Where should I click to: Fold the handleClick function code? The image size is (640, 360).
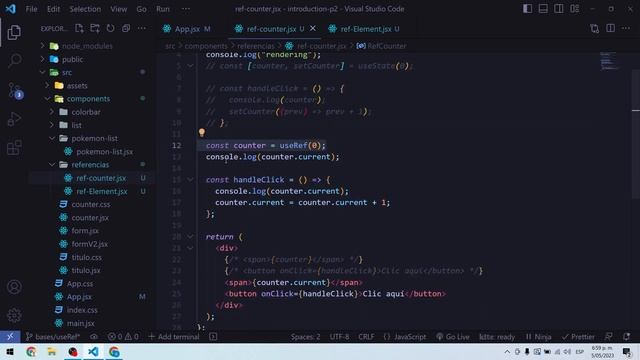pos(190,180)
